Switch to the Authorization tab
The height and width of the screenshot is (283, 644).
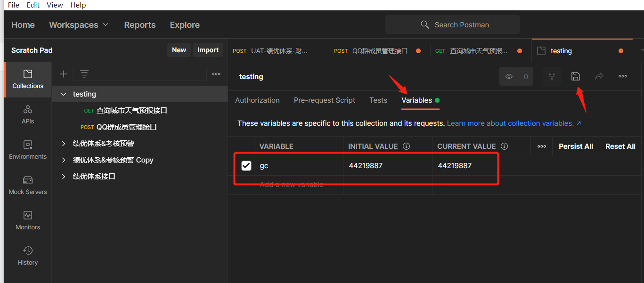tap(257, 100)
